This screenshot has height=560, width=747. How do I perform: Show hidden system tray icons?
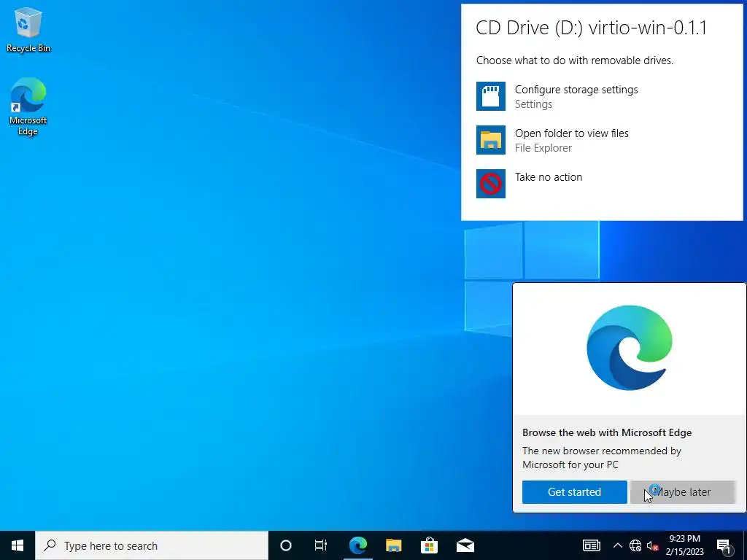coord(617,545)
